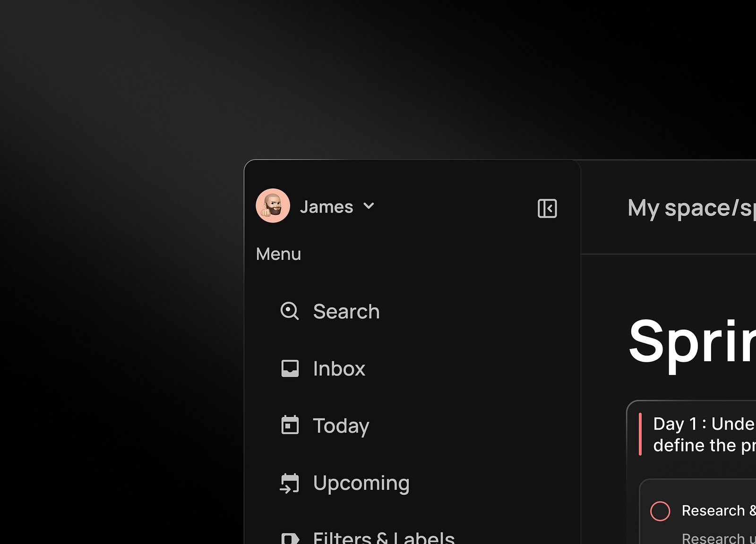Mark the Research task circle as complete
The height and width of the screenshot is (544, 756).
[x=661, y=510]
